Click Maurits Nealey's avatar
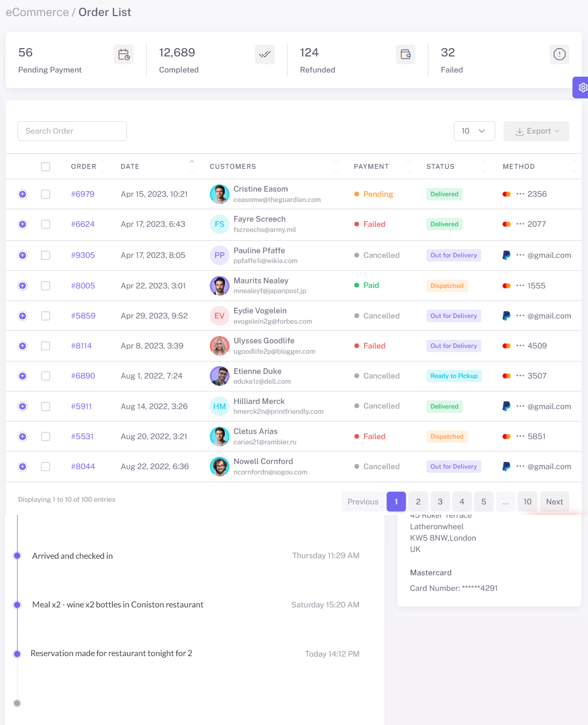The height and width of the screenshot is (725, 588). (220, 286)
